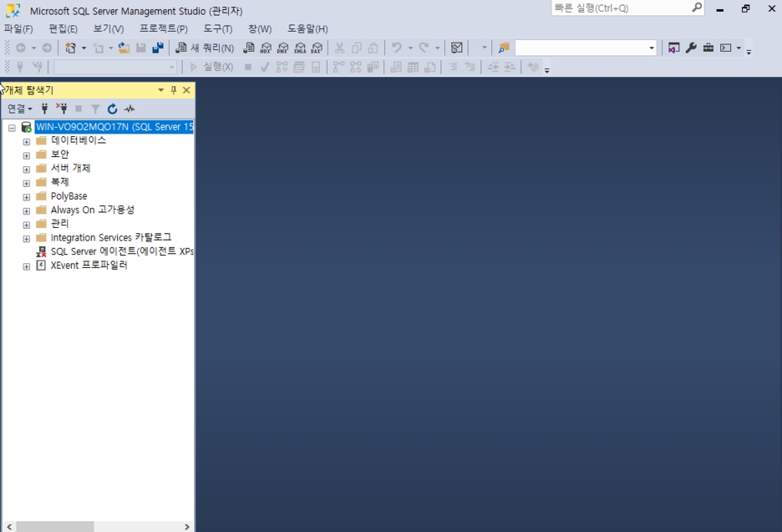Image resolution: width=782 pixels, height=532 pixels.
Task: Open Database Engine Query icon
Action: pos(248,48)
